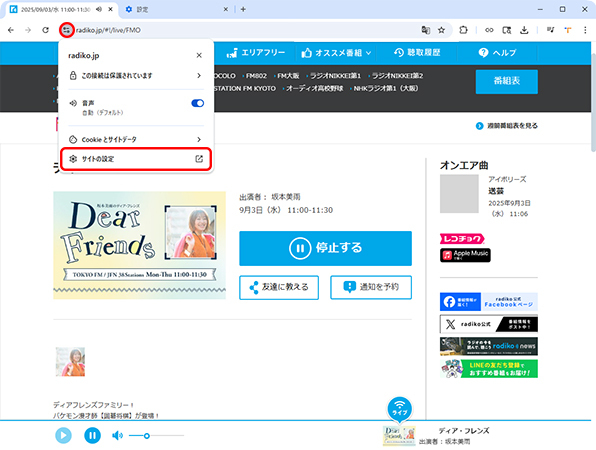
Task: Select ラジオNIKKEI第2 station link
Action: (397, 76)
